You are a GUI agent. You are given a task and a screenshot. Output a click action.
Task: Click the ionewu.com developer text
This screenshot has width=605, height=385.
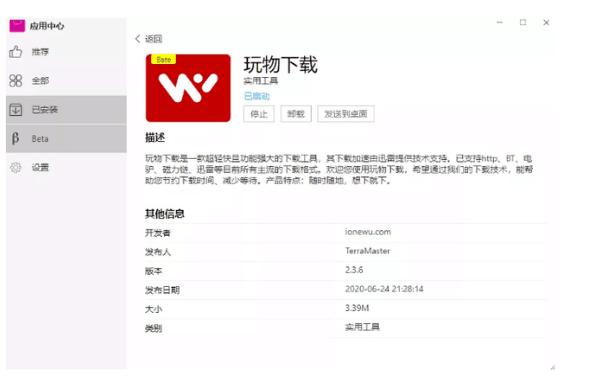[368, 232]
